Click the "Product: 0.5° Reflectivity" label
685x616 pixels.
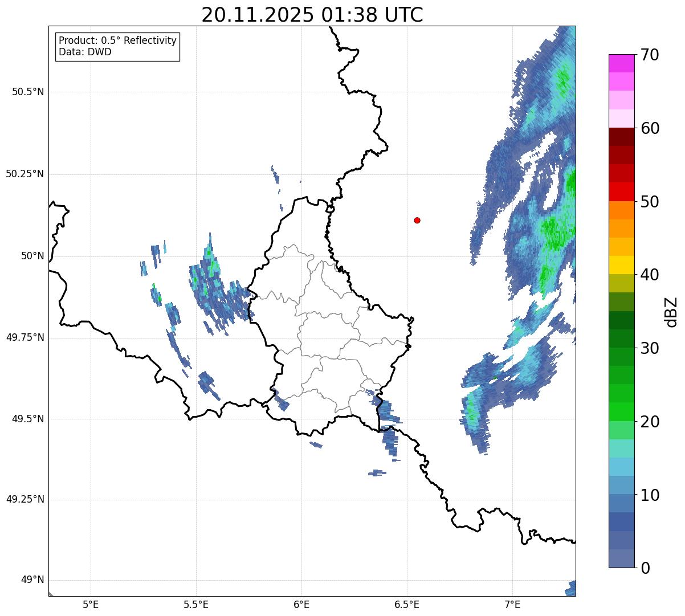coord(117,40)
